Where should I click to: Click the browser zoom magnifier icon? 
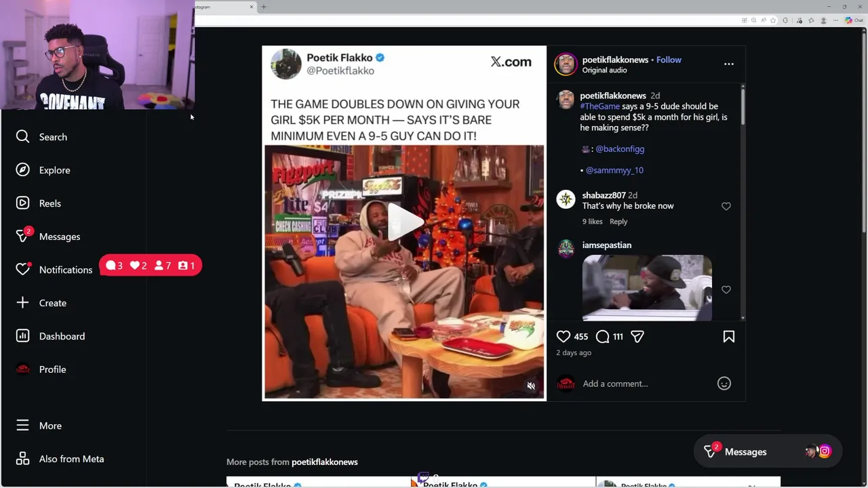(754, 20)
